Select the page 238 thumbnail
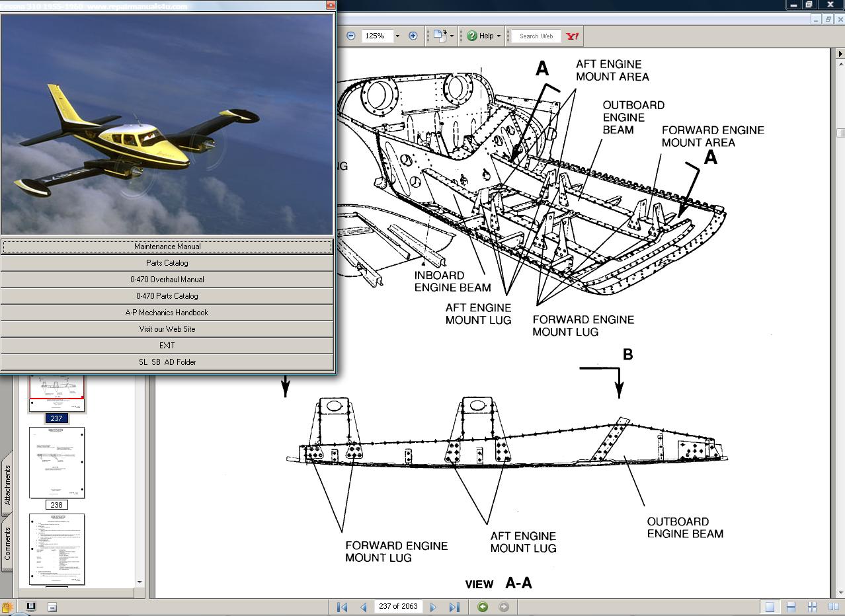The height and width of the screenshot is (616, 845). 57,463
